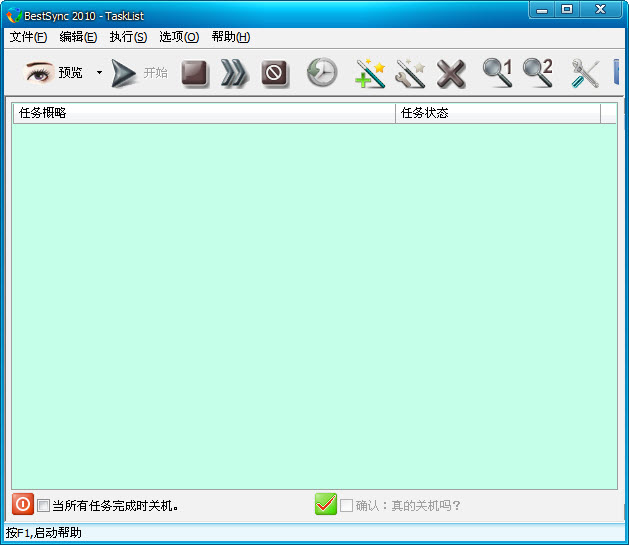Click the magnifier 2 icon

(x=538, y=73)
